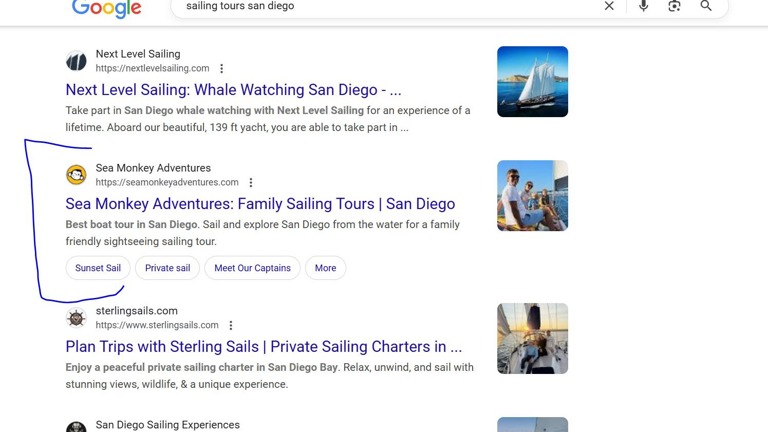Screen dimensions: 768x432
Task: Start voice search with microphone icon
Action: click(643, 6)
